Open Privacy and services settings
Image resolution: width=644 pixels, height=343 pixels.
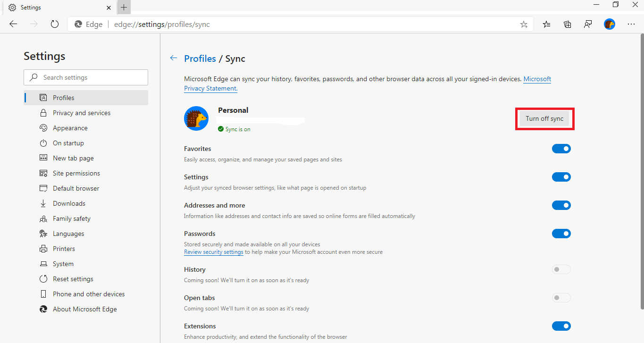[x=86, y=113]
